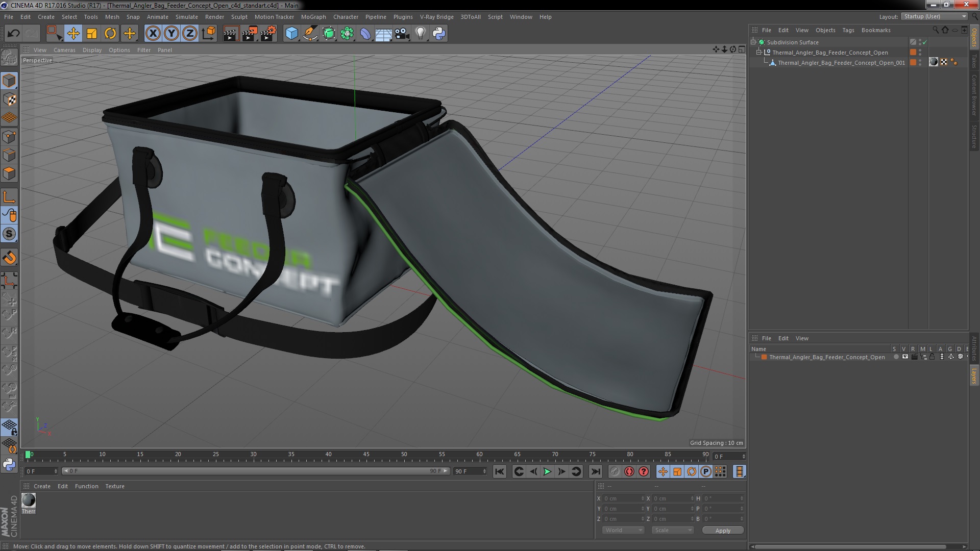Click the orange layer color swatch for Thermal_Angler_Bag_Feeder_Concept_Open_001
Screen dimensions: 980x551
click(913, 63)
